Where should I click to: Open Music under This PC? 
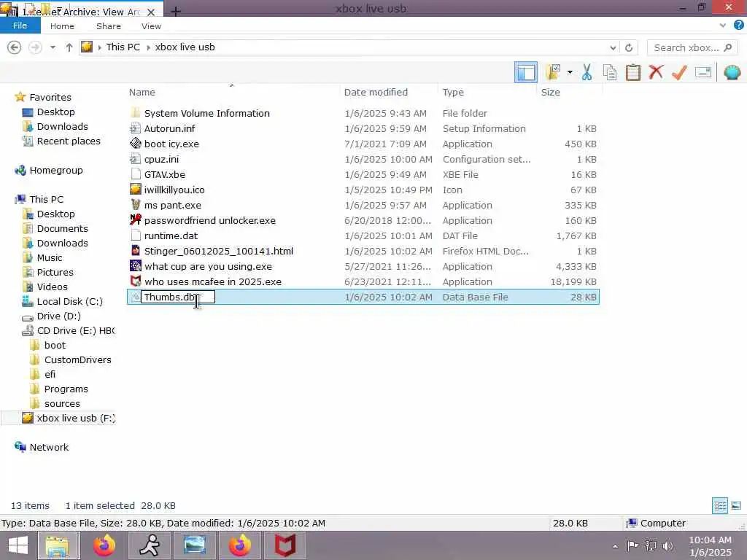coord(50,257)
